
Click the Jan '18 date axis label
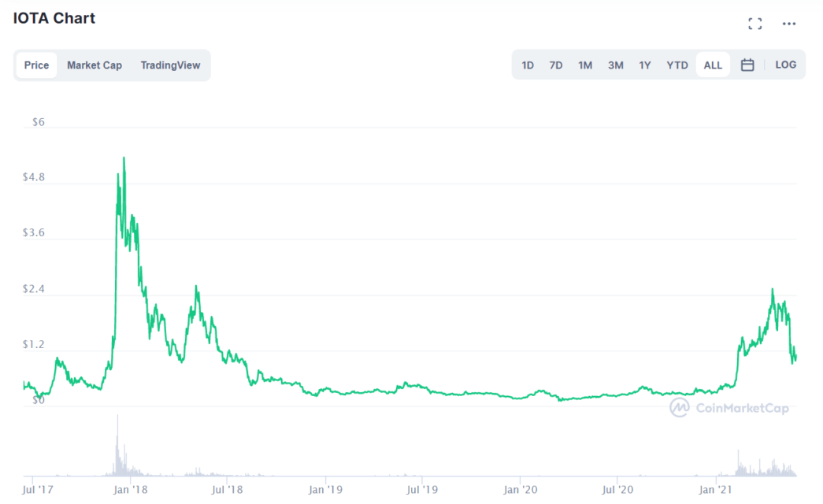[x=130, y=490]
